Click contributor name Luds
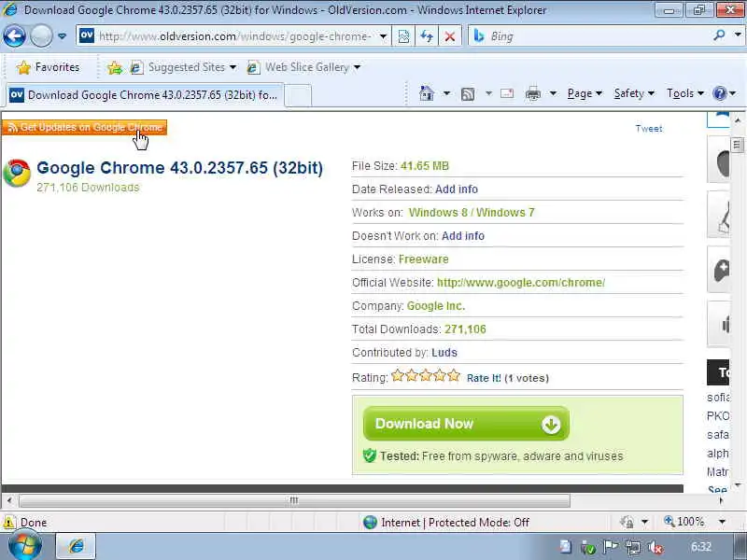The width and height of the screenshot is (747, 560). click(444, 353)
